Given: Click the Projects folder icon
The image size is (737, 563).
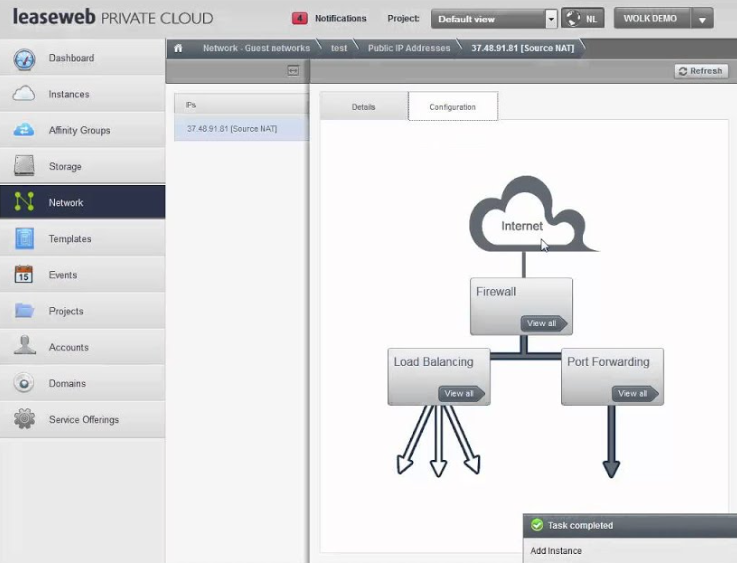Looking at the screenshot, I should pos(24,311).
